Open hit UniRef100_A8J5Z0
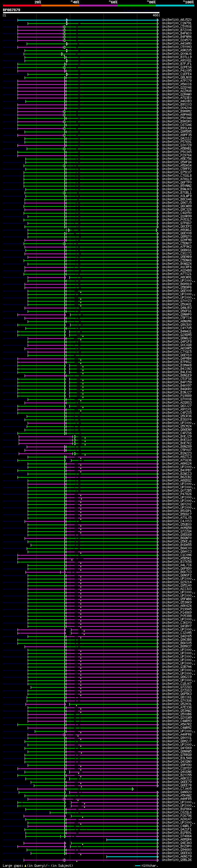This screenshot has height=868, width=197. [x=177, y=20]
